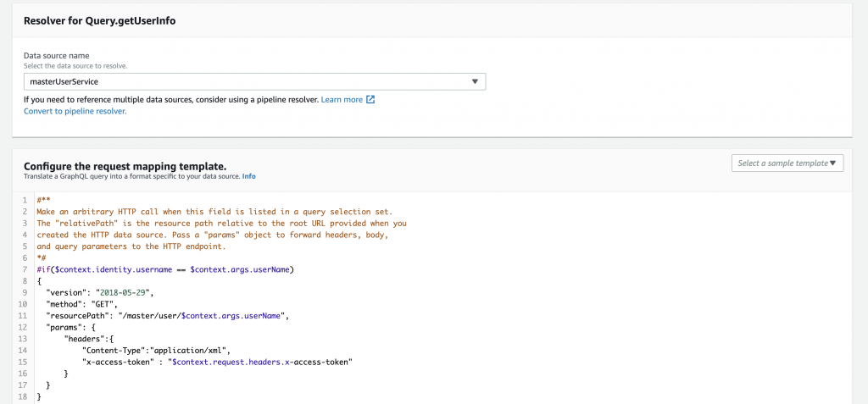Click the Info link for mapping template
This screenshot has width=868, height=404.
pos(249,176)
